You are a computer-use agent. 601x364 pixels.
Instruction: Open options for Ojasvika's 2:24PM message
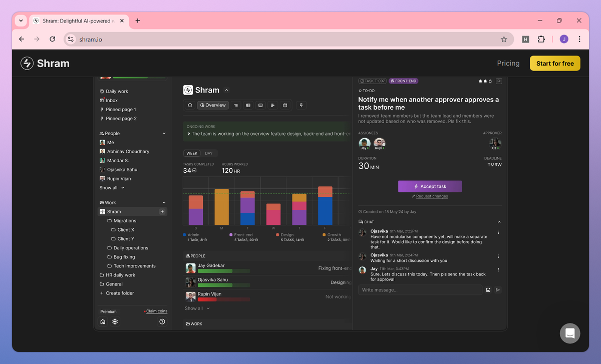(498, 256)
